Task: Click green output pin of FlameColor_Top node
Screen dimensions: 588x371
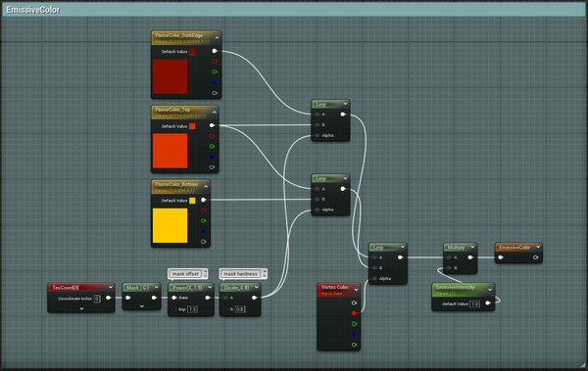Action: pos(212,147)
